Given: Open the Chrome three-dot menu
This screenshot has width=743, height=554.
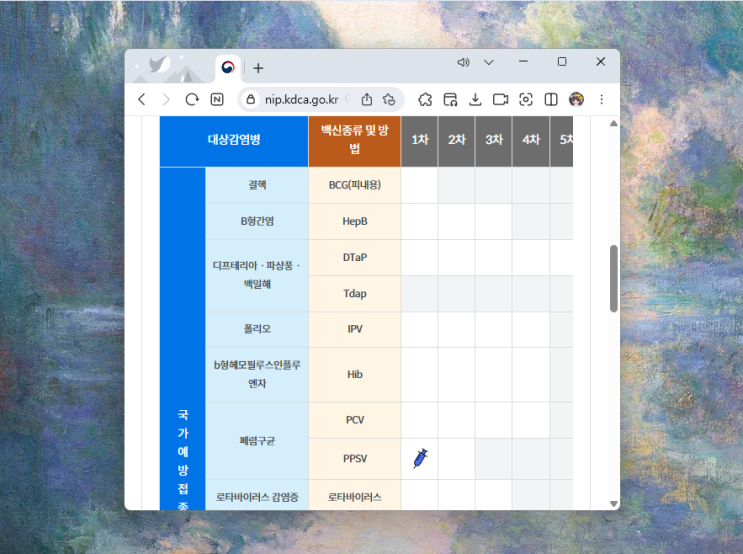Looking at the screenshot, I should click(x=602, y=100).
